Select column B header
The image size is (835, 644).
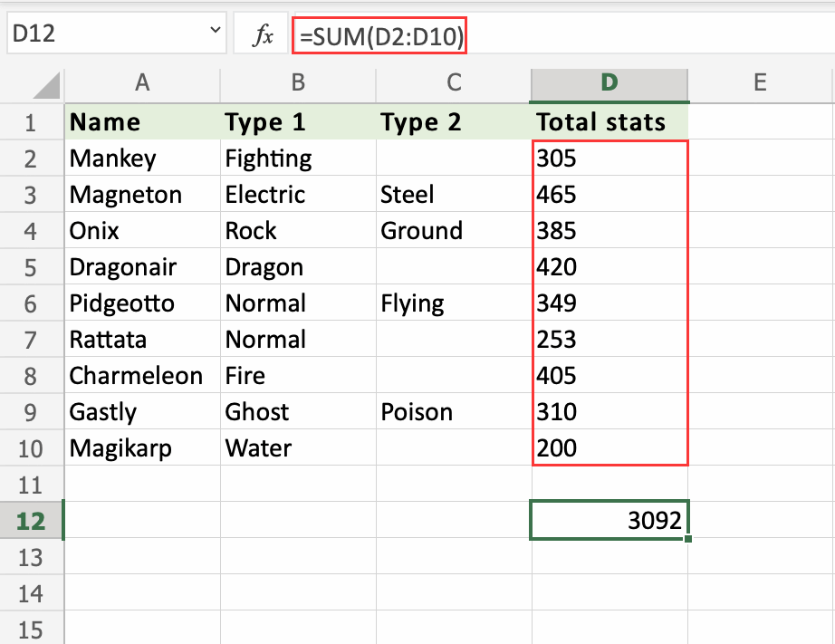(298, 83)
